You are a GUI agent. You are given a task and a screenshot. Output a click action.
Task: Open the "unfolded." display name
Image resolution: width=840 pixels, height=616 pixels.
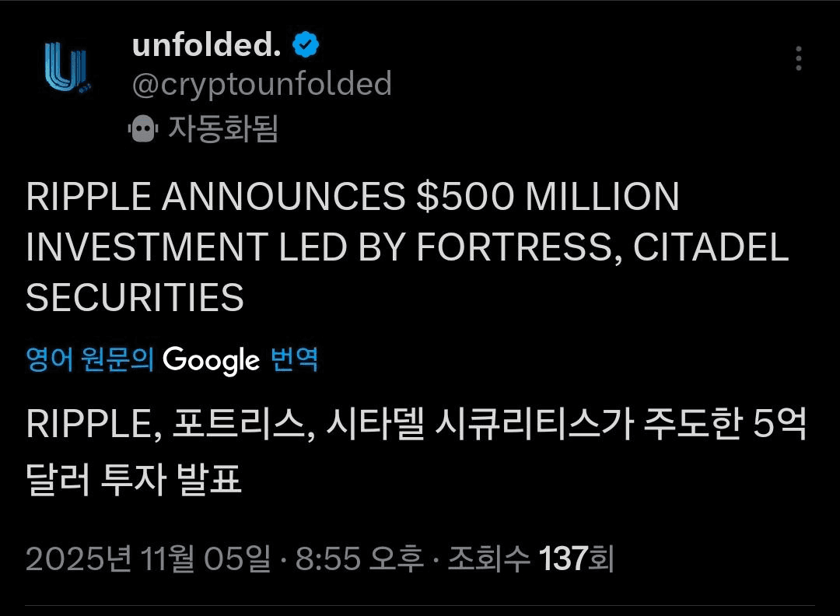tap(206, 46)
